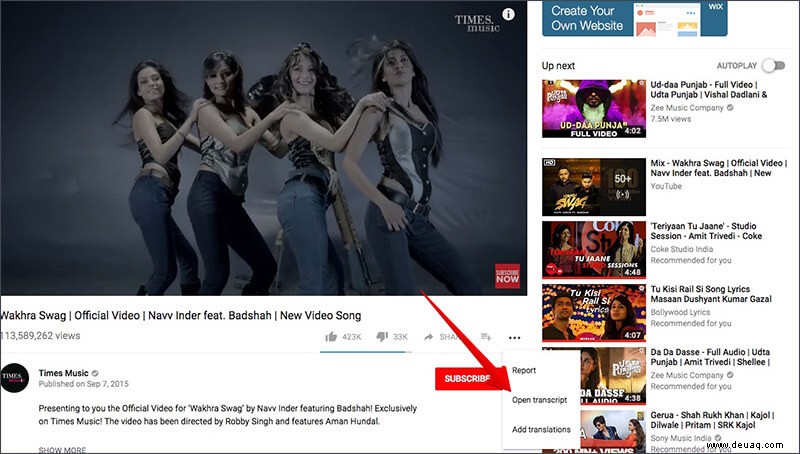Viewport: 800px width, 454px height.
Task: Open the Times Music channel name link
Action: pyautogui.click(x=63, y=373)
